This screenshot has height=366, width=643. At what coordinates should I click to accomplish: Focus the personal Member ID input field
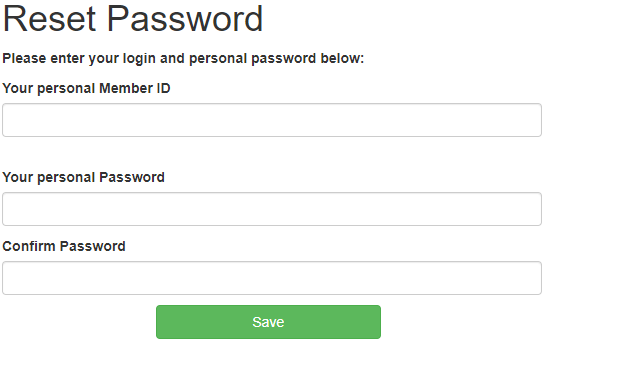tap(272, 120)
